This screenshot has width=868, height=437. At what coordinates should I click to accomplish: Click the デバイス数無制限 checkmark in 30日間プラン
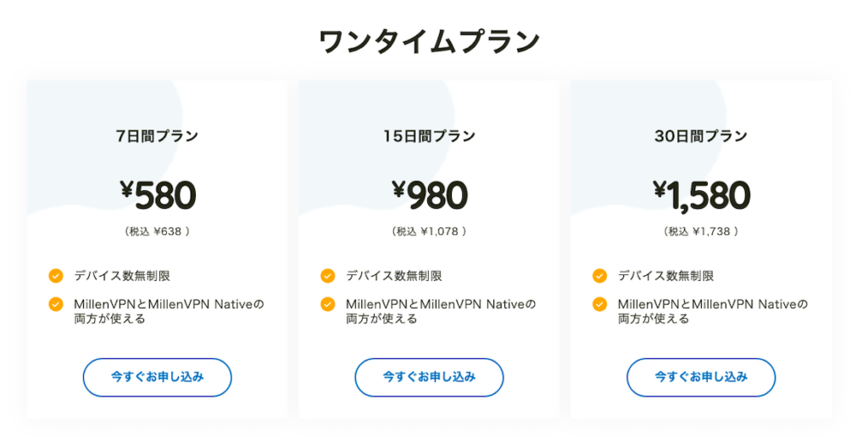coord(599,276)
